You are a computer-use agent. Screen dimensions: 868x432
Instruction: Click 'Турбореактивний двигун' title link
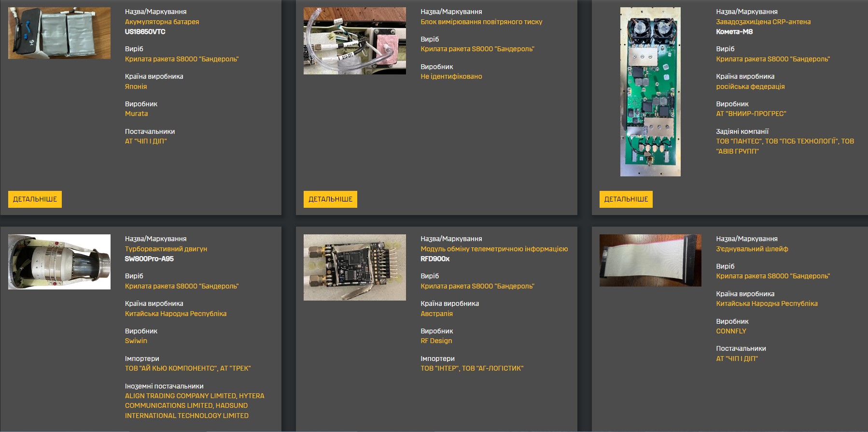[166, 249]
